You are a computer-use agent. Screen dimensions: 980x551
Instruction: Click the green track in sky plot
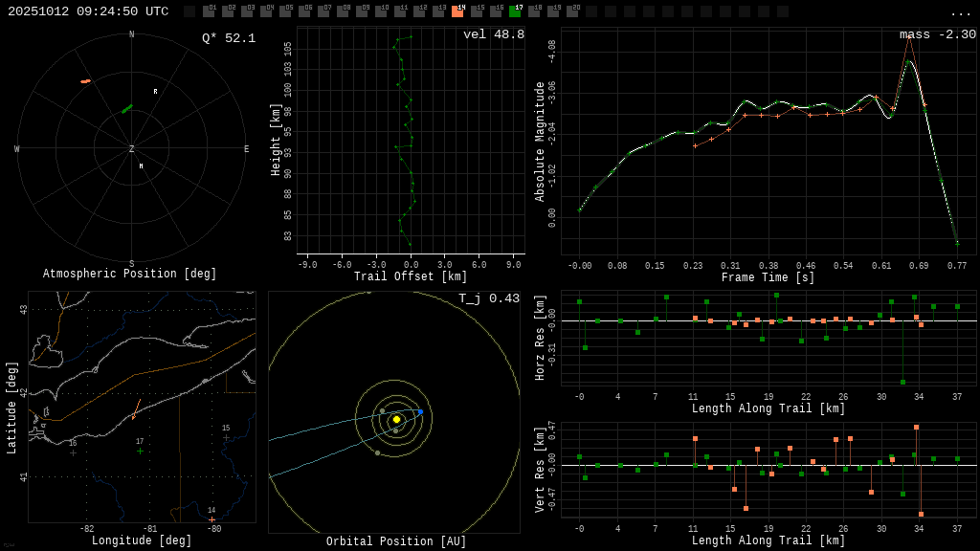[x=126, y=109]
